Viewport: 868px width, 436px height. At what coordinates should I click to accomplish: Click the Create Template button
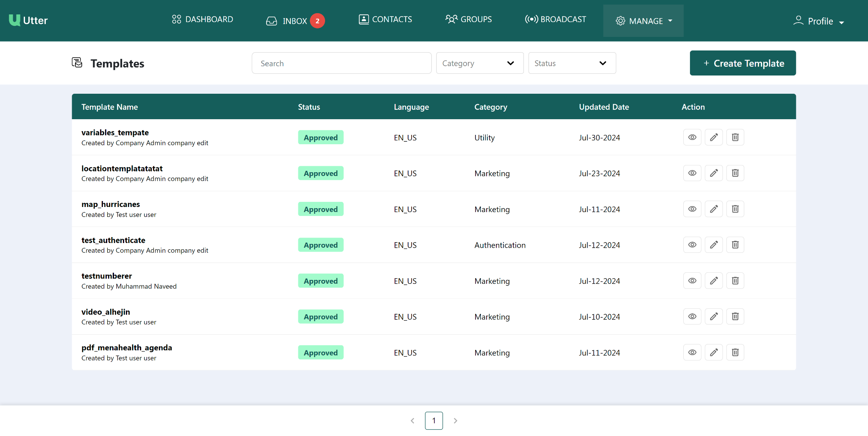click(743, 63)
